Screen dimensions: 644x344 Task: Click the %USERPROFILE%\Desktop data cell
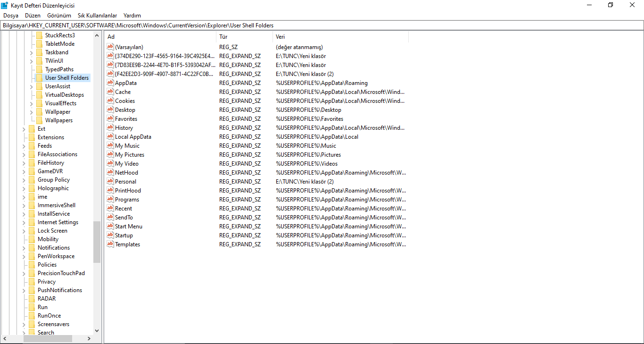point(308,110)
